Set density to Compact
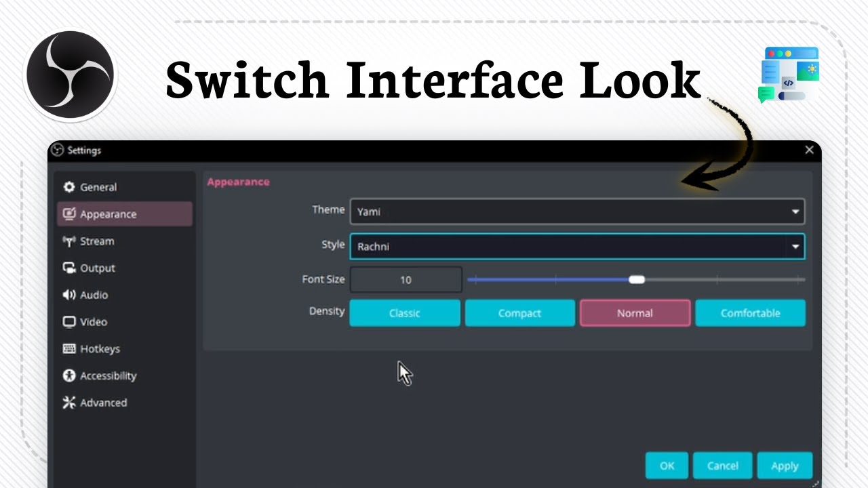 coord(519,313)
